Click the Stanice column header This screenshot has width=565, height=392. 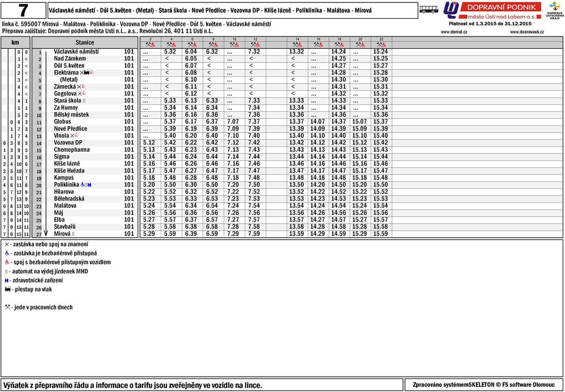pyautogui.click(x=85, y=42)
